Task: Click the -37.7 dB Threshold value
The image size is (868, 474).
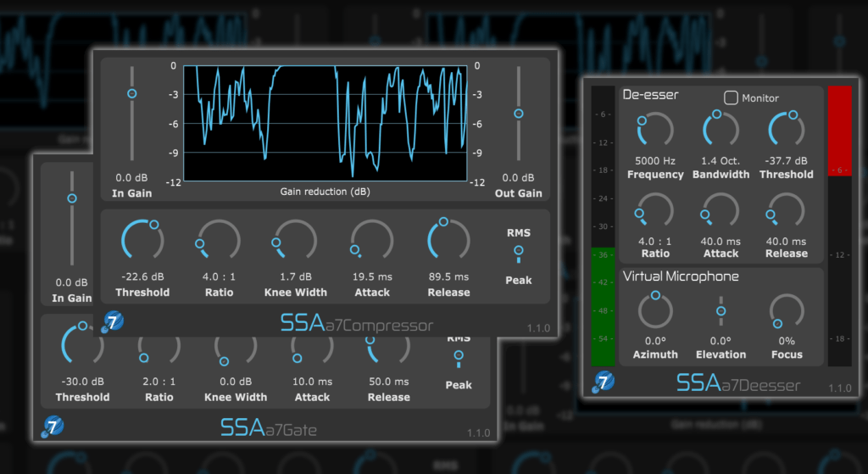Action: 786,161
